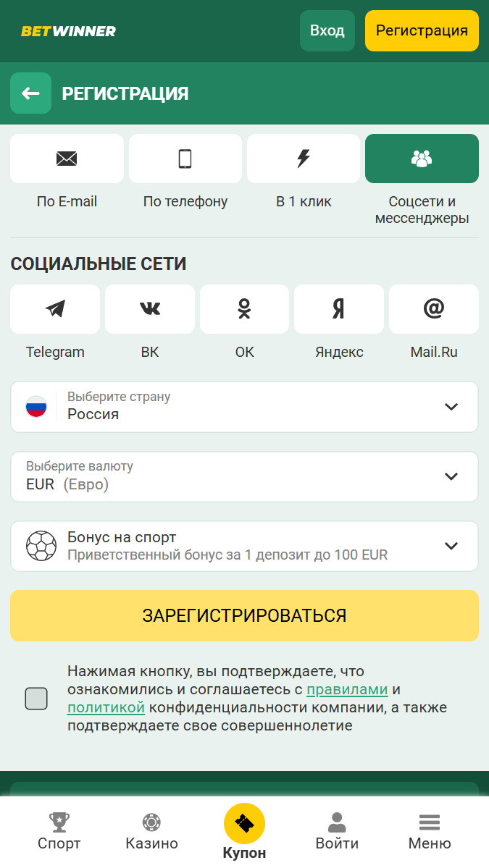This screenshot has width=489, height=868.
Task: Open the currency dropdown showing EUR
Action: 244,476
